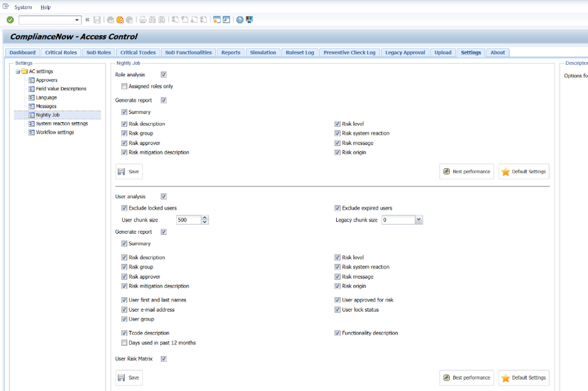Uncheck Exclude locked users checkbox
This screenshot has height=391, width=588.
tap(124, 208)
